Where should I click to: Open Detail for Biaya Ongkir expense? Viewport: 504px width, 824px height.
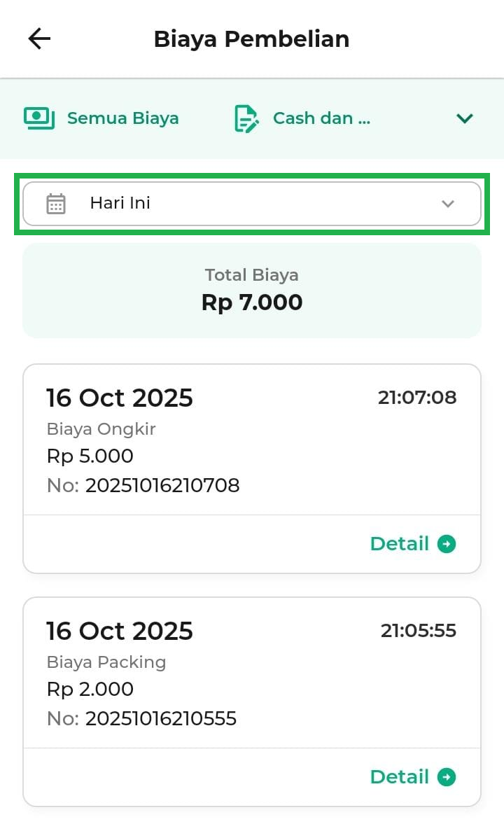(400, 544)
